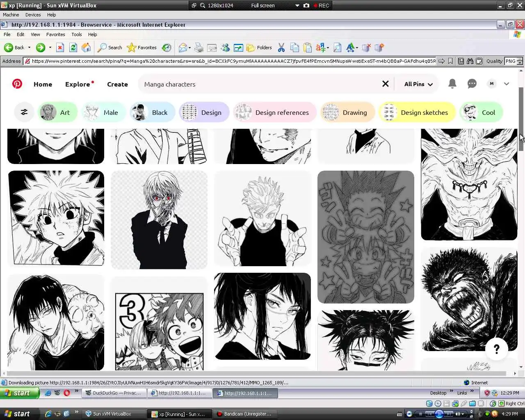This screenshot has width=525, height=420.
Task: Click the help question mark button
Action: coord(496,349)
